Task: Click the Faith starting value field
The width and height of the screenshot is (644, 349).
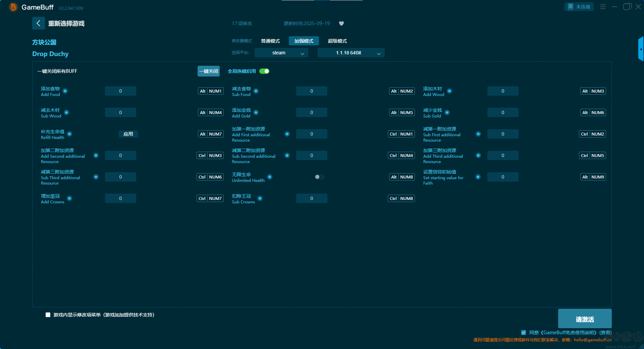Action: coord(503,177)
